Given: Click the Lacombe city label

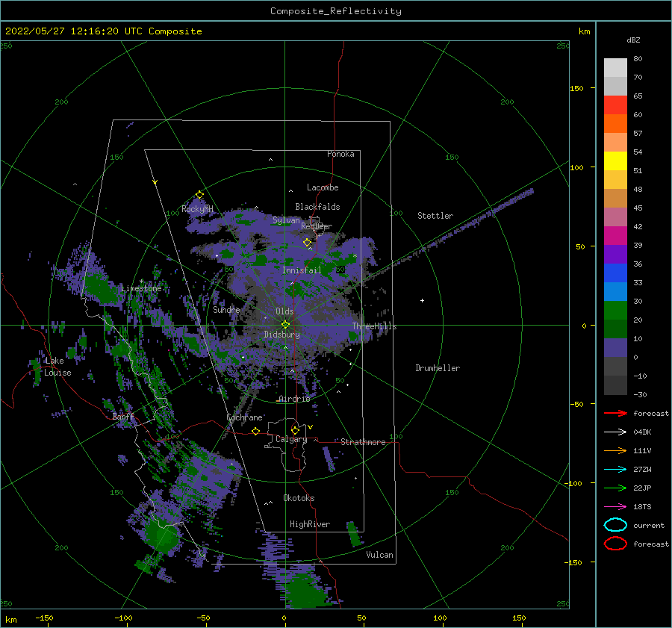Looking at the screenshot, I should [323, 187].
